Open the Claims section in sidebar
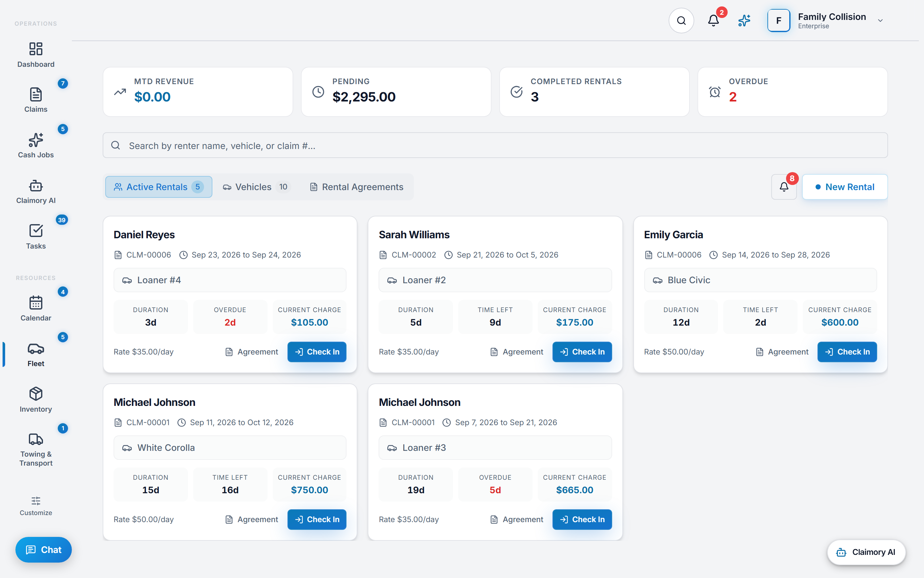This screenshot has height=578, width=924. point(36,100)
